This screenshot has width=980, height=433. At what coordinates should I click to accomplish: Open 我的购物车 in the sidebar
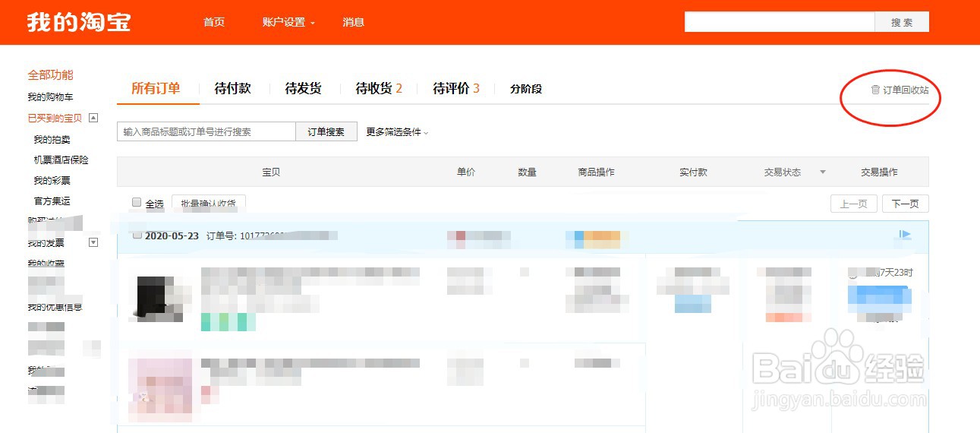50,97
